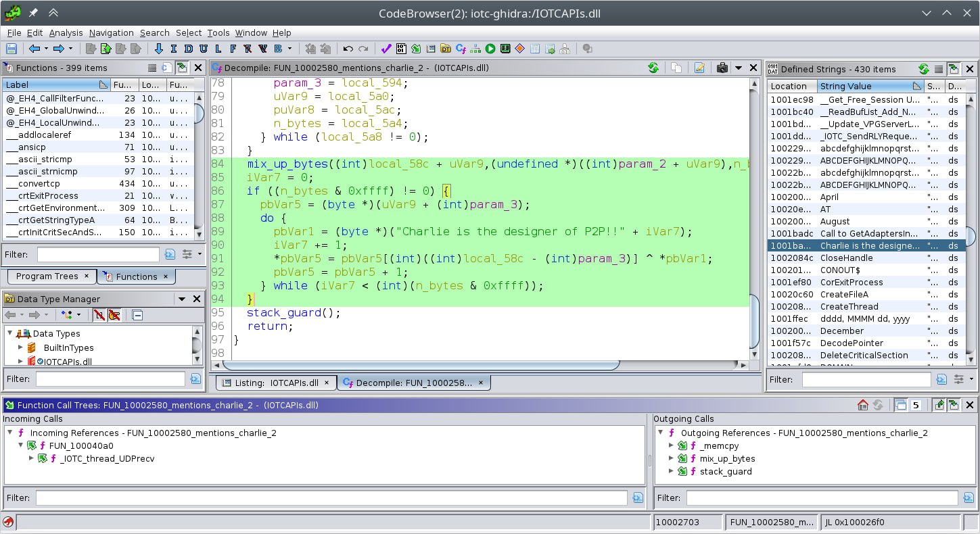Click the camera snapshot icon in Decompile panel
Screen dimensions: 980x534
pyautogui.click(x=722, y=68)
